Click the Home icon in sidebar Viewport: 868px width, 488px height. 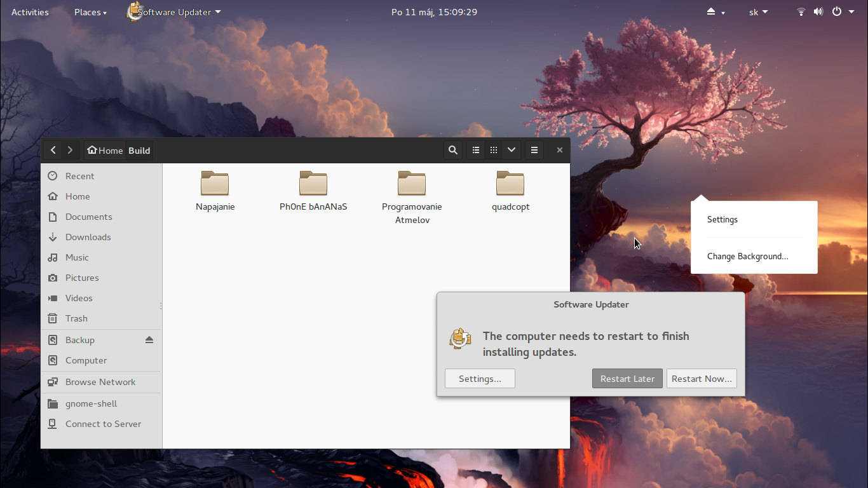(53, 196)
